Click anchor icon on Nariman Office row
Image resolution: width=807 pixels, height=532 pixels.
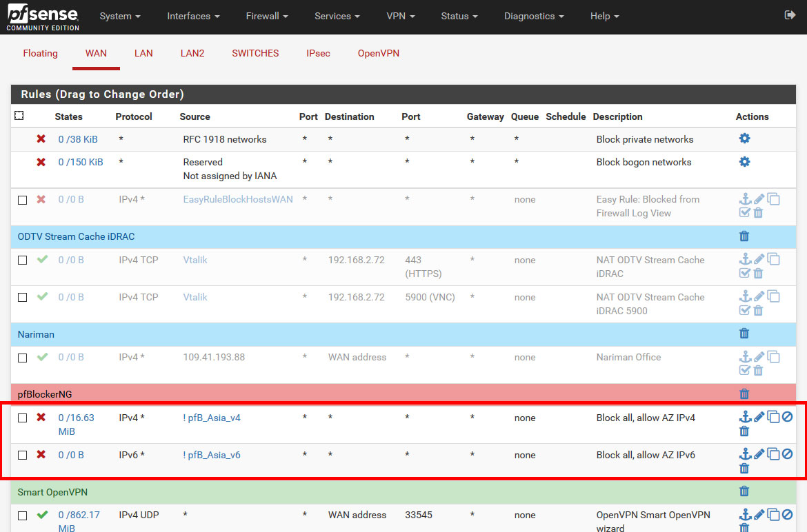pos(745,357)
